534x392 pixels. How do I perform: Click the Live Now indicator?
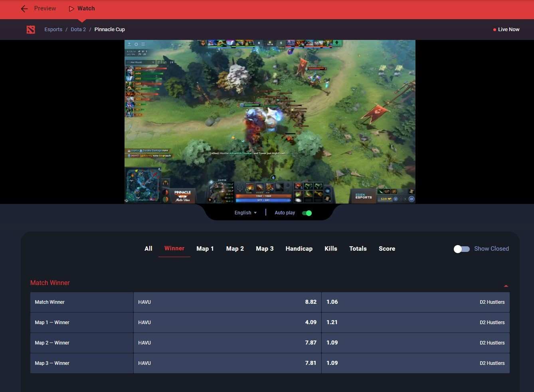(506, 30)
